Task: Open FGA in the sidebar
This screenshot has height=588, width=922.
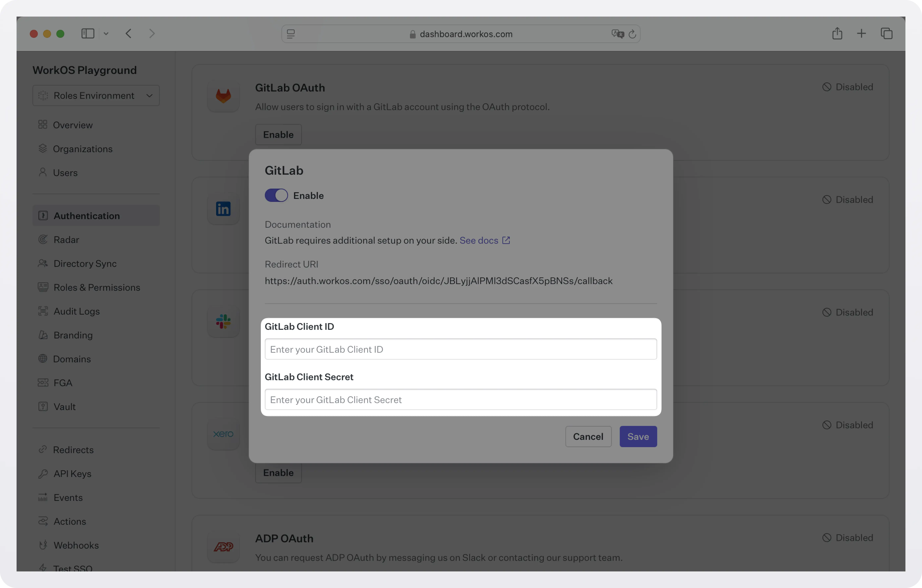Action: click(63, 383)
